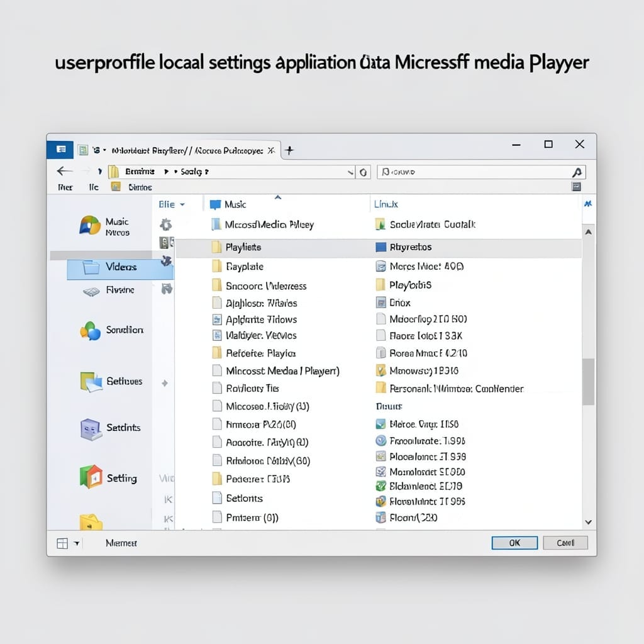Click inside the search input field
The height and width of the screenshot is (644, 644).
pyautogui.click(x=480, y=172)
